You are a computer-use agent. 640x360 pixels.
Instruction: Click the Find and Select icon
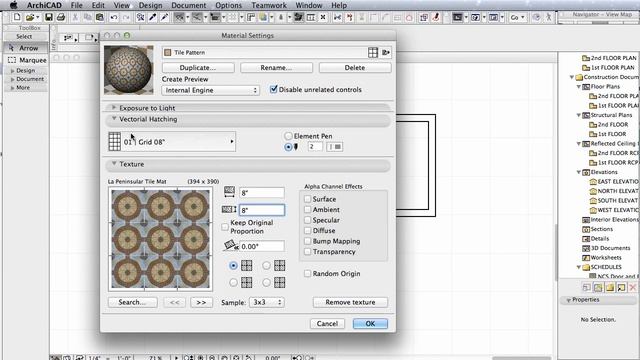point(140,17)
